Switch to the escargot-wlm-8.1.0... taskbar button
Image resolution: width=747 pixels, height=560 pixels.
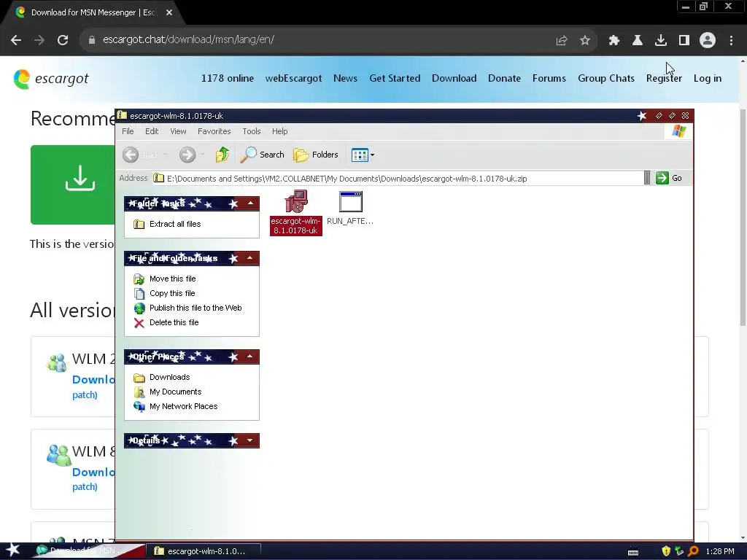pyautogui.click(x=203, y=551)
